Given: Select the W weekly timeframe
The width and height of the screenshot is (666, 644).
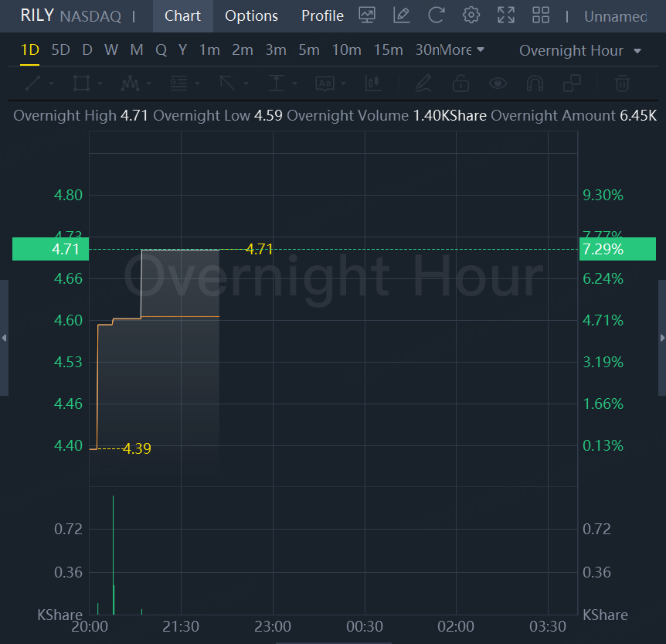Looking at the screenshot, I should coord(110,50).
